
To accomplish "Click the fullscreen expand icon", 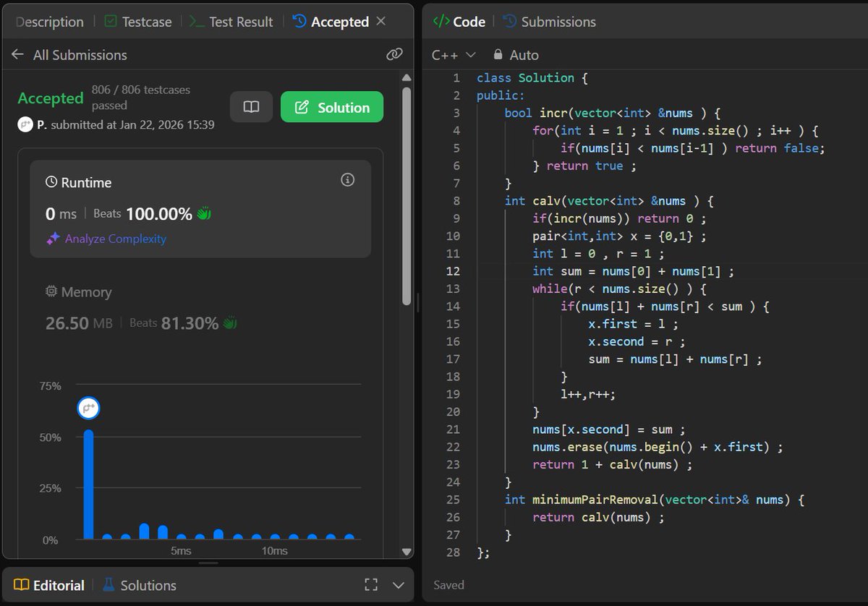I will [x=371, y=585].
